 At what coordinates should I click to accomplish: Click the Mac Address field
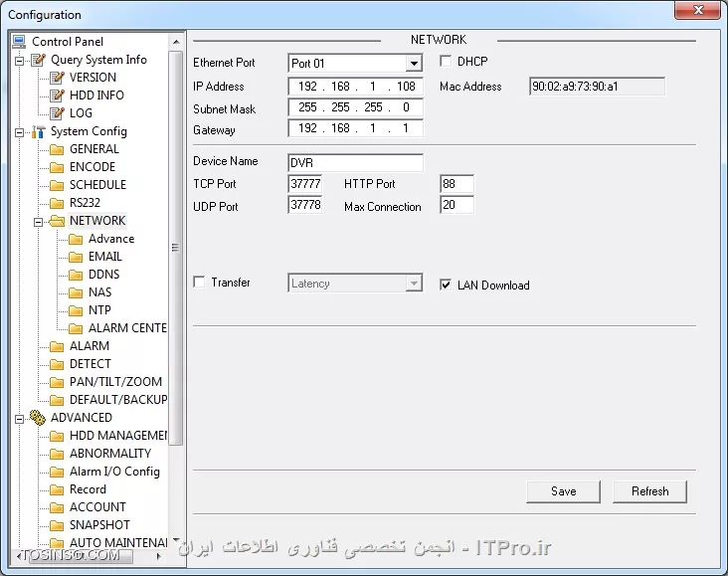click(x=597, y=87)
